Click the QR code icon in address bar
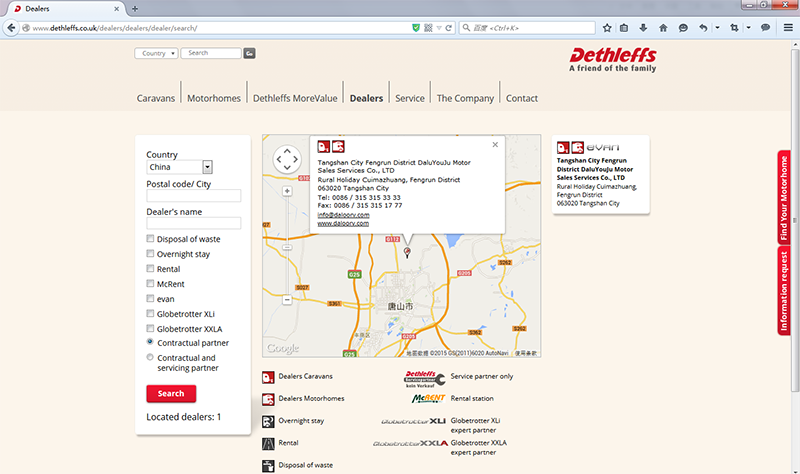Viewport: 800px width, 474px height. click(x=428, y=28)
